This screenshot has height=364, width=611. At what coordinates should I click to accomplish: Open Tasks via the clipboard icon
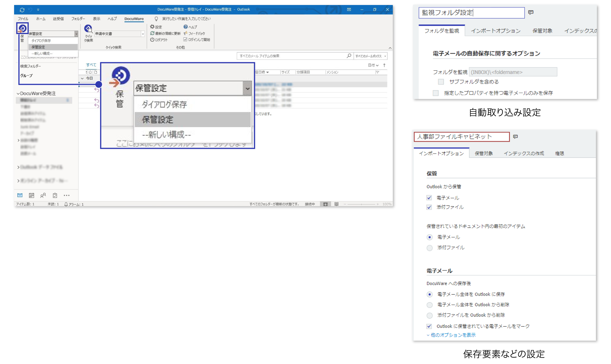pyautogui.click(x=55, y=195)
